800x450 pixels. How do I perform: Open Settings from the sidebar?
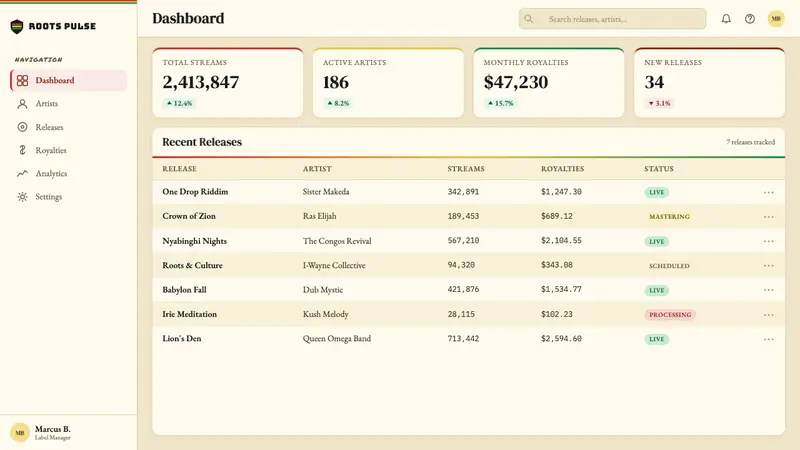[x=68, y=196]
